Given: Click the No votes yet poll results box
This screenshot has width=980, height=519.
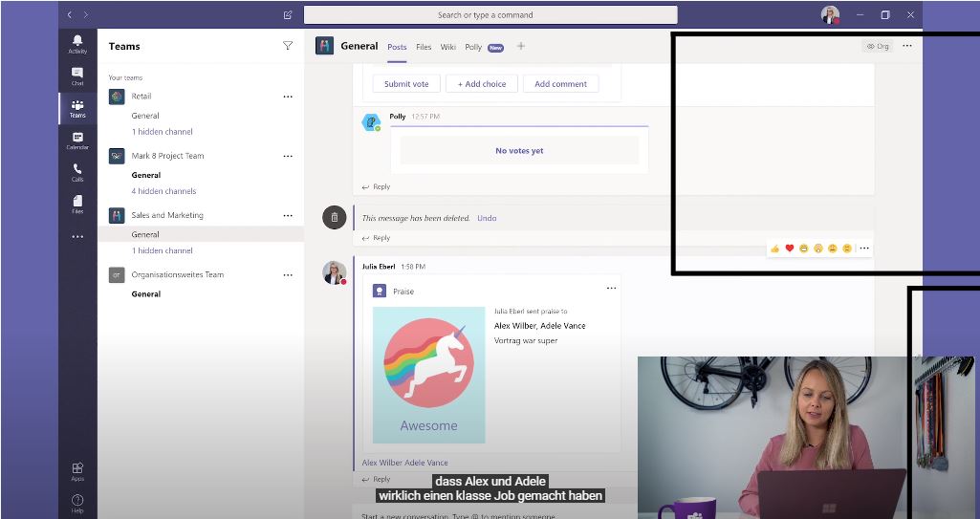Looking at the screenshot, I should 519,150.
